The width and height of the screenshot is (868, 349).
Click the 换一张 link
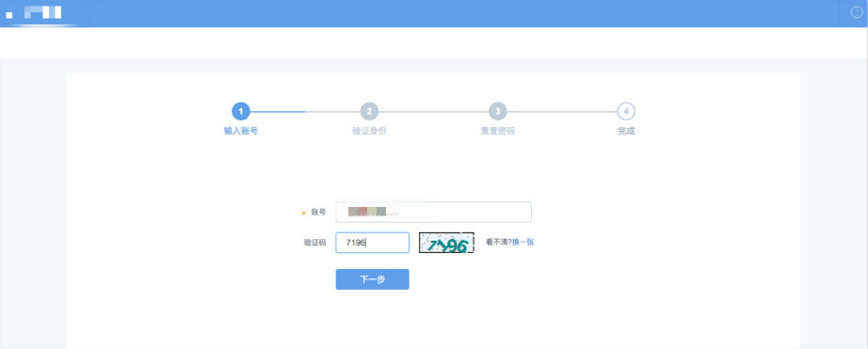[x=523, y=242]
